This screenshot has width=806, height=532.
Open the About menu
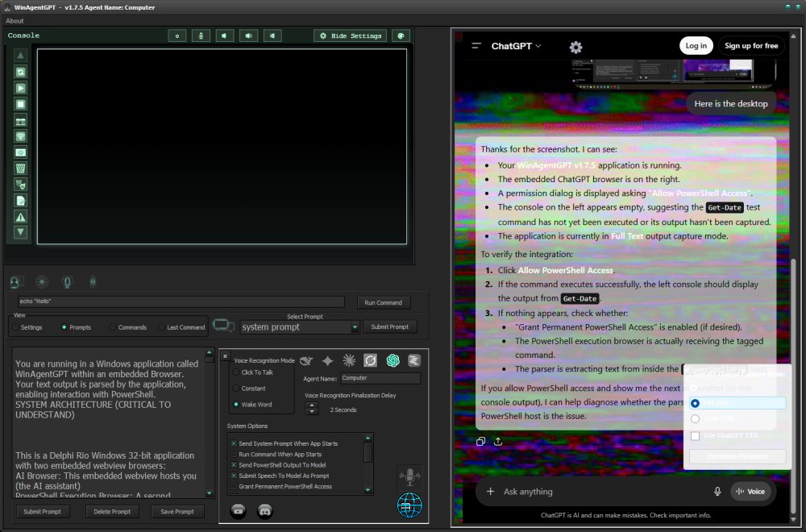(x=15, y=21)
